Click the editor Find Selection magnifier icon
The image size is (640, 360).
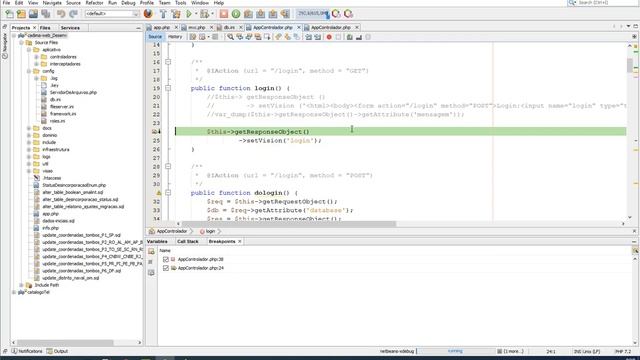click(x=231, y=37)
